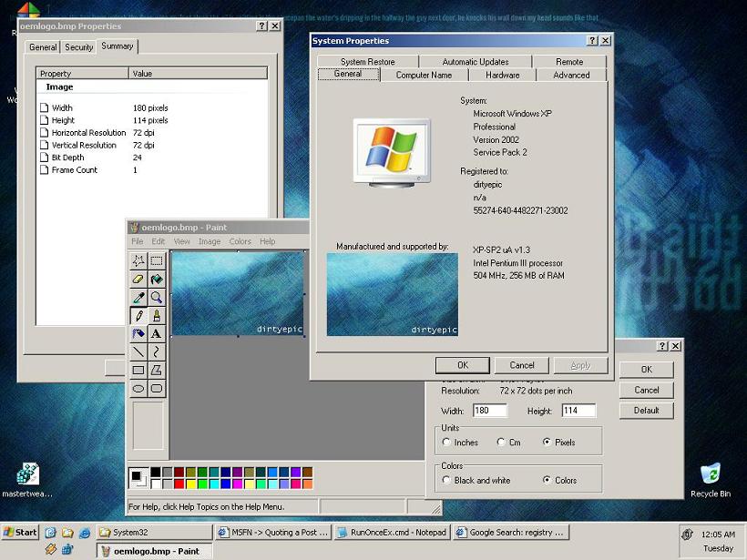Open the Colors menu in Paint
The width and height of the screenshot is (747, 560).
tap(240, 241)
